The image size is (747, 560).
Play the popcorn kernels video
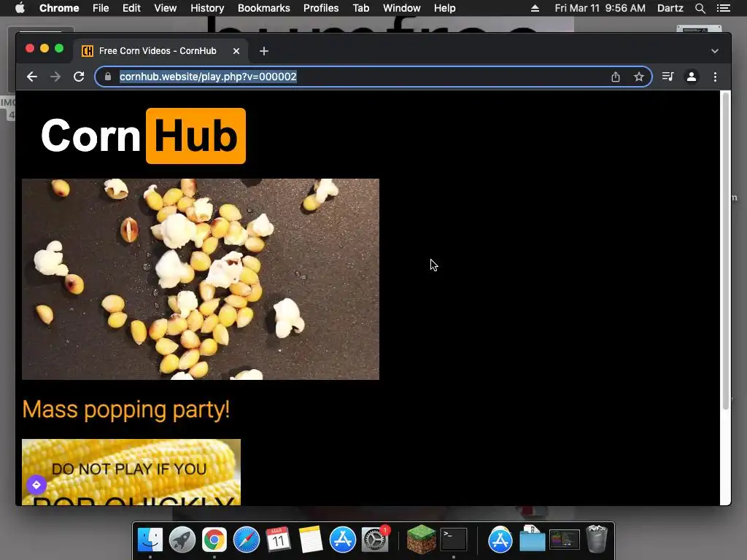coord(201,279)
